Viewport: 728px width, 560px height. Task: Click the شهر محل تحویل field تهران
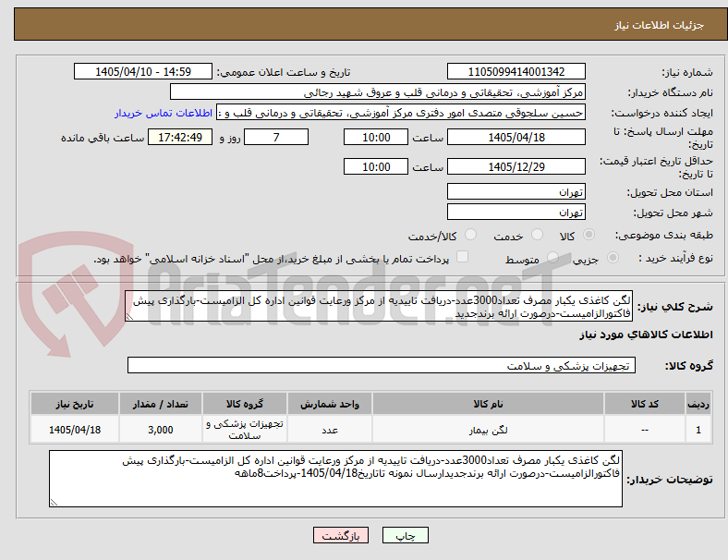click(516, 212)
